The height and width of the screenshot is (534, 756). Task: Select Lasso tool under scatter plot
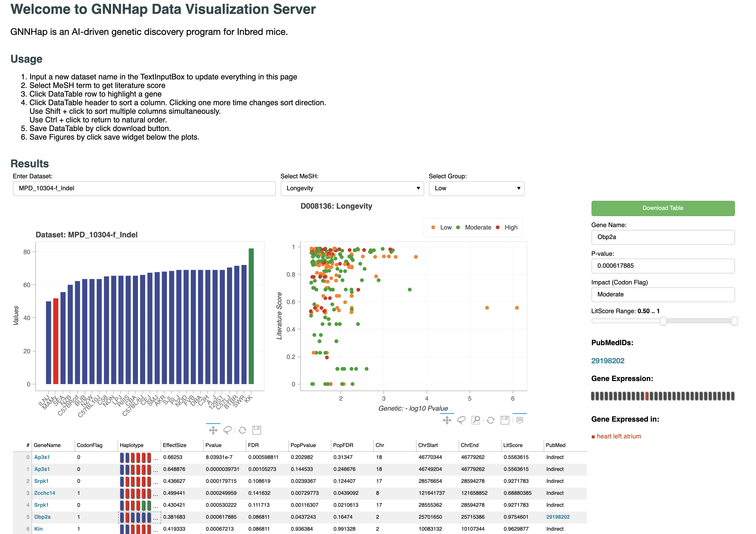pyautogui.click(x=461, y=420)
